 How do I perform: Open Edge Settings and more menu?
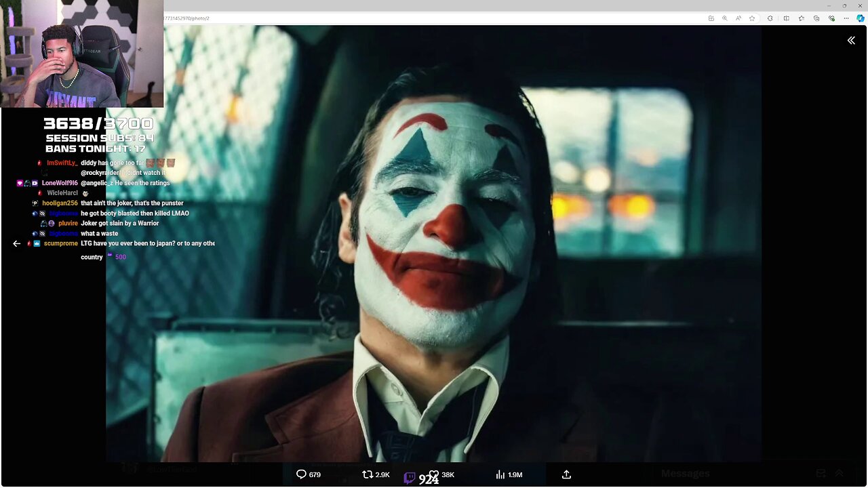[847, 18]
